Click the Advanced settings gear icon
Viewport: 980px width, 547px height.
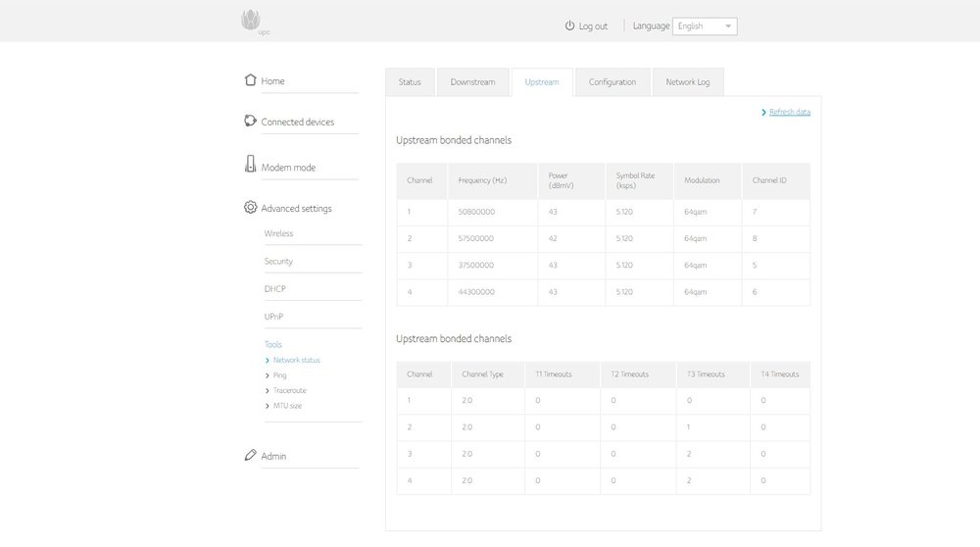[x=251, y=207]
